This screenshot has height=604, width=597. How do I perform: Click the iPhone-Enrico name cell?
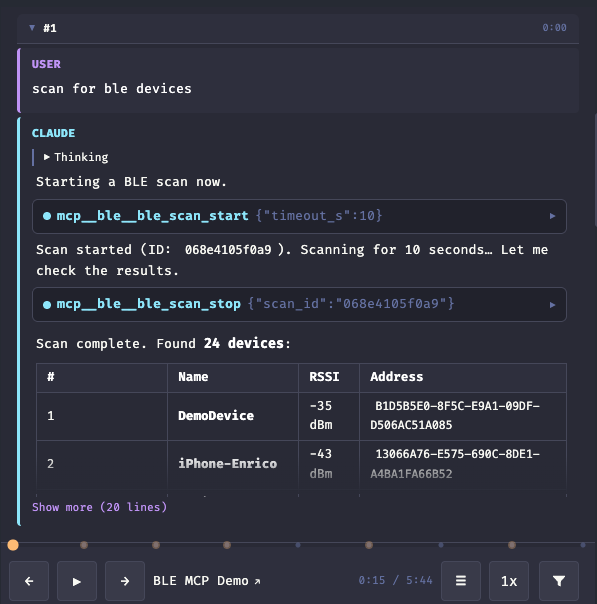pos(233,464)
